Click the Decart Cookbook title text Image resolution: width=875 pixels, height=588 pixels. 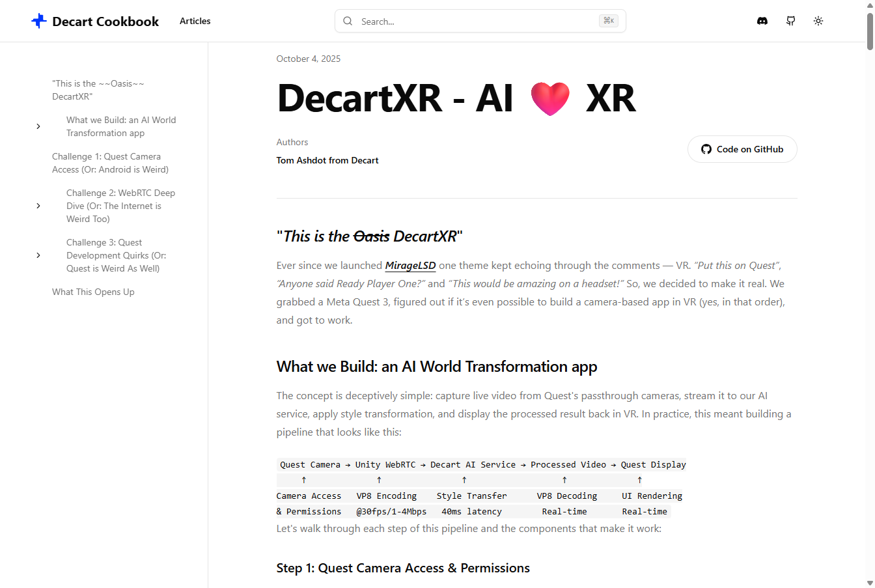pos(105,21)
